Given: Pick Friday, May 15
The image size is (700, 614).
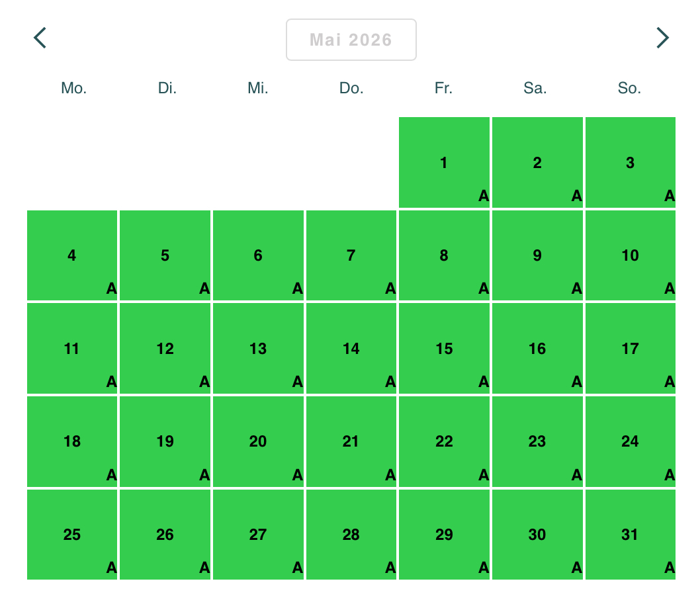Looking at the screenshot, I should pos(444,349).
